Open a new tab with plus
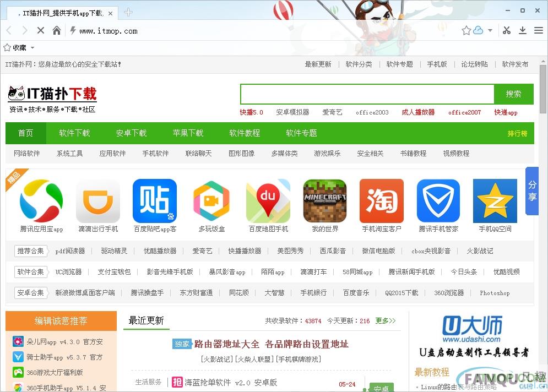Viewport: 548px width, 392px height. (128, 13)
